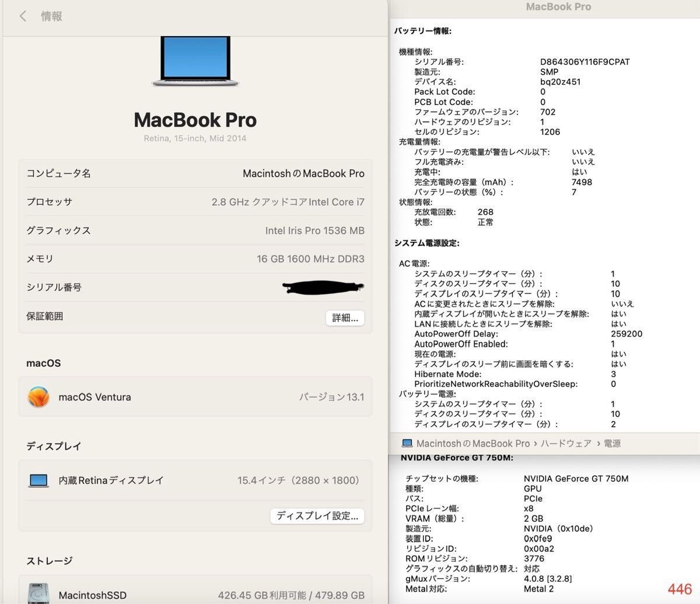The height and width of the screenshot is (604, 700).
Task: Click セルのリビジョン value 1206
Action: click(550, 132)
